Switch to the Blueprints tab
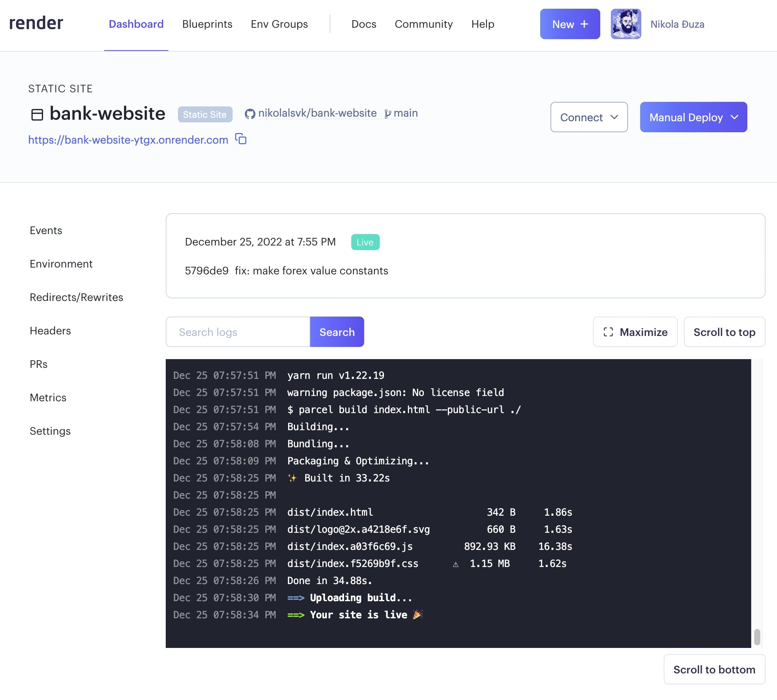The width and height of the screenshot is (777, 700). (207, 24)
